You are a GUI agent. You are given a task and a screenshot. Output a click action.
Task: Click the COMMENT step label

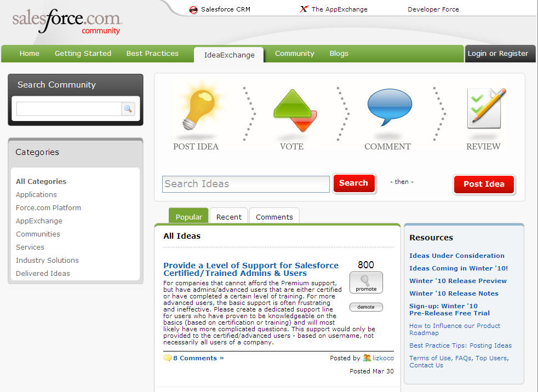click(x=388, y=146)
